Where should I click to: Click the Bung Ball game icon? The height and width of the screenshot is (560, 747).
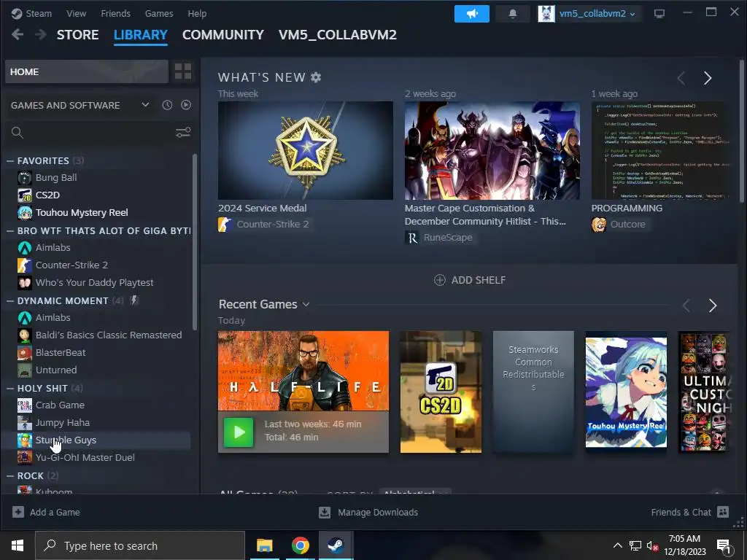pos(25,178)
